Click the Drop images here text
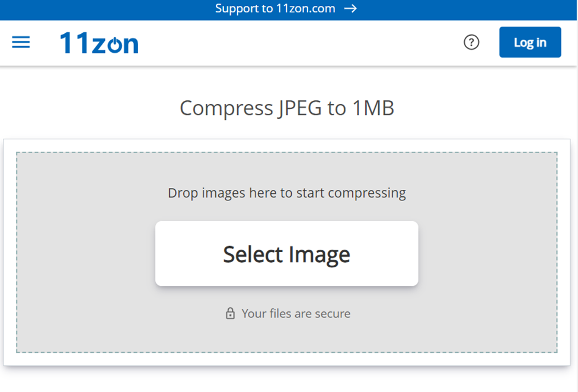578x392 pixels. (287, 193)
